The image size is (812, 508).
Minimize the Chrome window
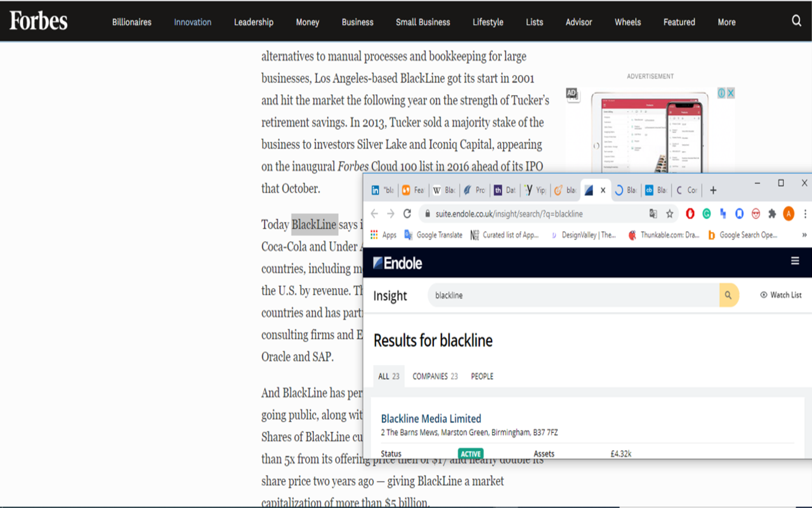pos(757,183)
